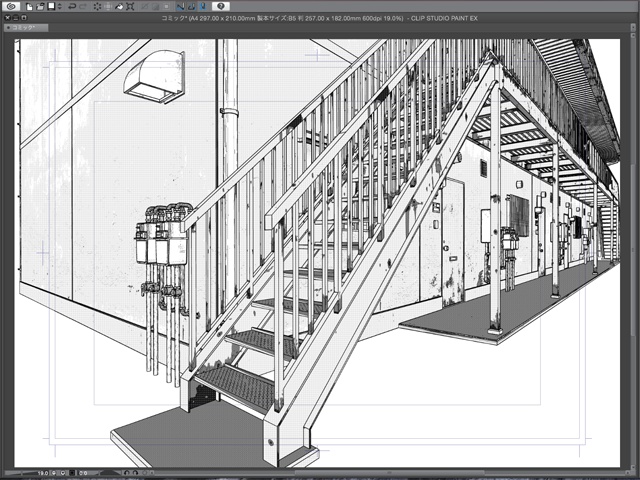Zoom out using the status bar icon
Viewport: 640px width, 480px height.
click(54, 473)
